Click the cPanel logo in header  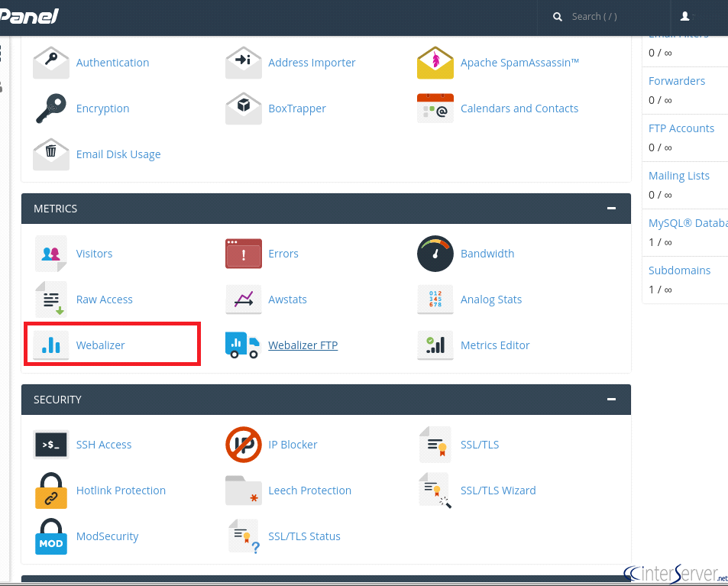29,16
